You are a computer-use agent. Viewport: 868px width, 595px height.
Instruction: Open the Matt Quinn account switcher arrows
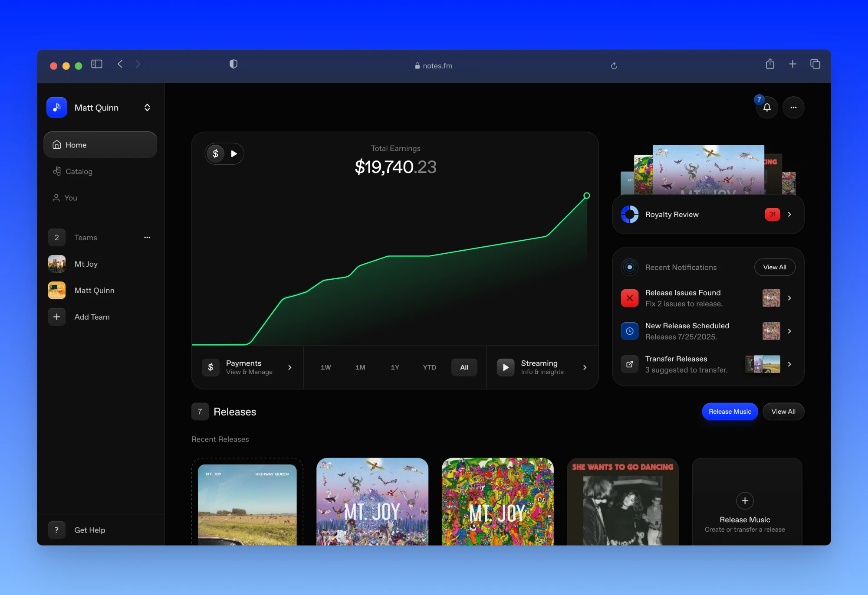tap(147, 108)
